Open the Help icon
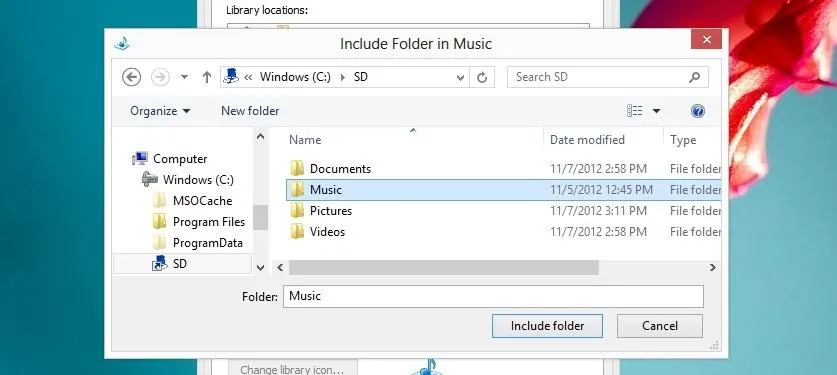The image size is (837, 375). (x=698, y=111)
